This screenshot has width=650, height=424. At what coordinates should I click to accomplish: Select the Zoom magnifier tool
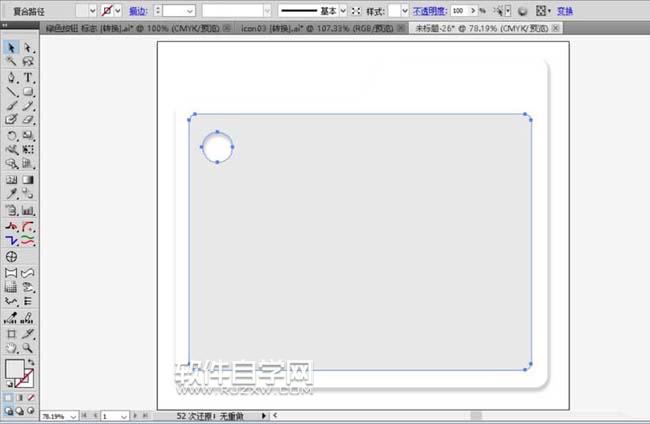click(28, 348)
